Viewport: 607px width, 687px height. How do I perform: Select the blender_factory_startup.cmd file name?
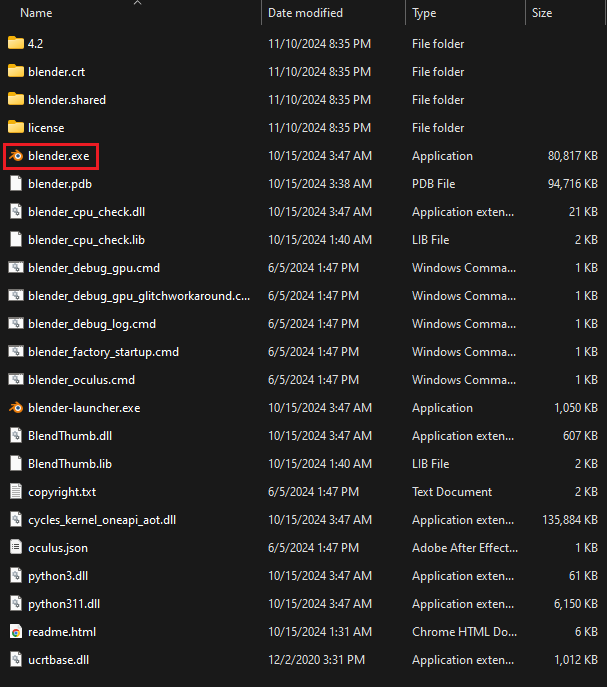[x=103, y=352]
